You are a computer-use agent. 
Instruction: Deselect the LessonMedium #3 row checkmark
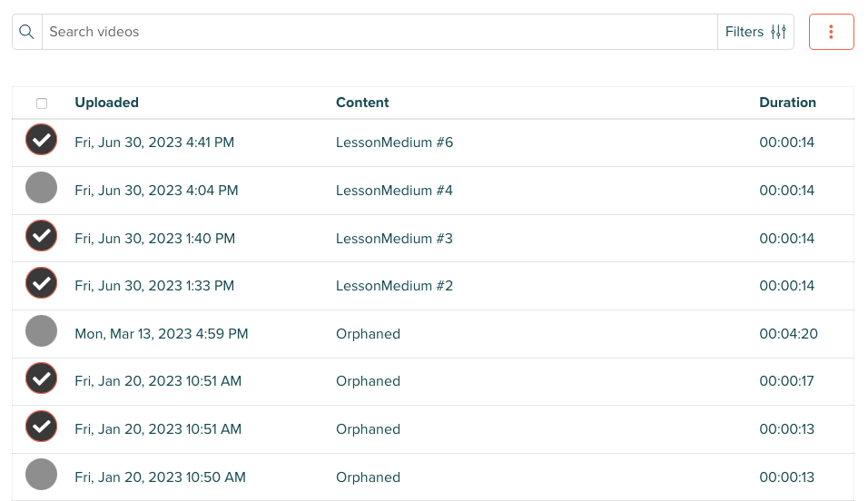pyautogui.click(x=42, y=236)
